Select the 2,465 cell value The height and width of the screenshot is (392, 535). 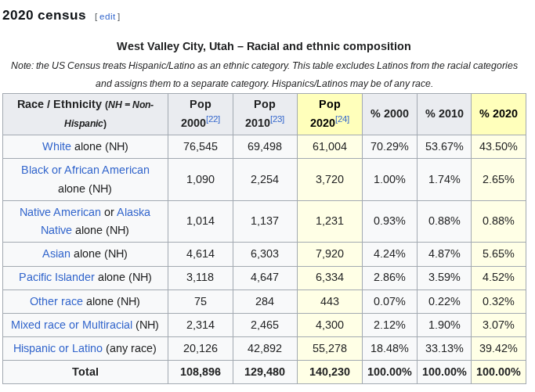pos(265,325)
